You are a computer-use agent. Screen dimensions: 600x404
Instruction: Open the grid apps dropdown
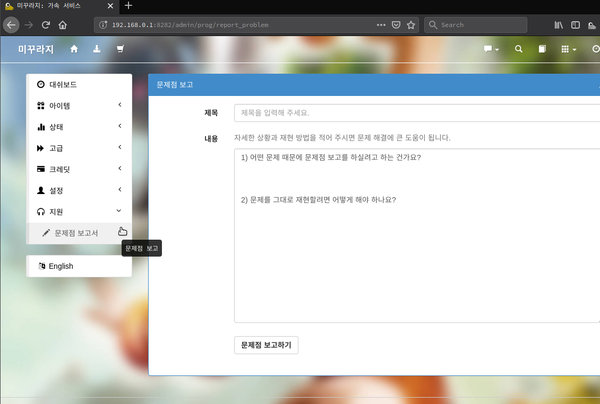569,49
